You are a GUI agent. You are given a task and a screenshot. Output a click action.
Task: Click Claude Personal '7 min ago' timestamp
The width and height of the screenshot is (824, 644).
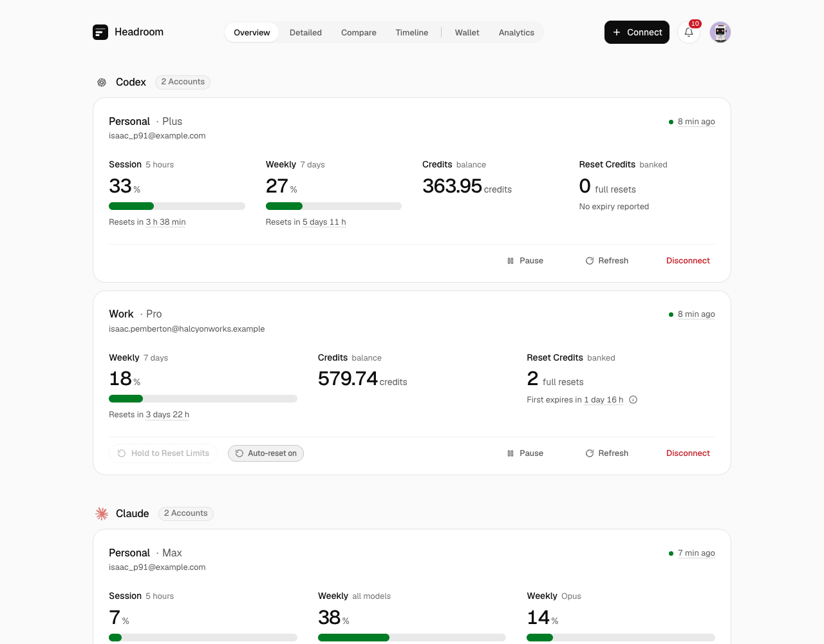(696, 553)
